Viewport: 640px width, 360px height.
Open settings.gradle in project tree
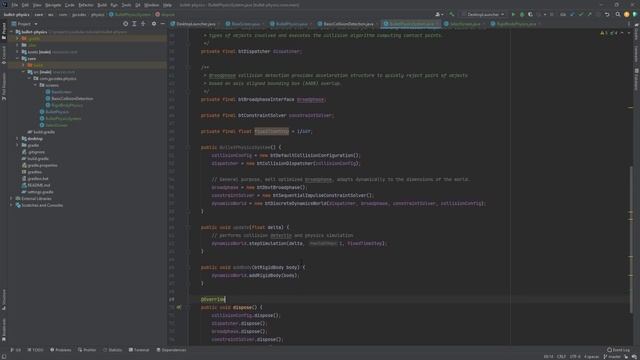(x=40, y=192)
